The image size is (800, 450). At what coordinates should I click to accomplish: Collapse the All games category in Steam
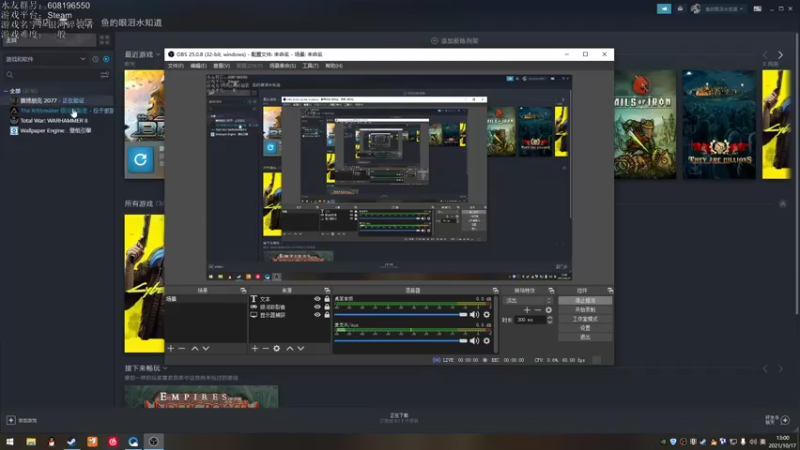pyautogui.click(x=6, y=91)
